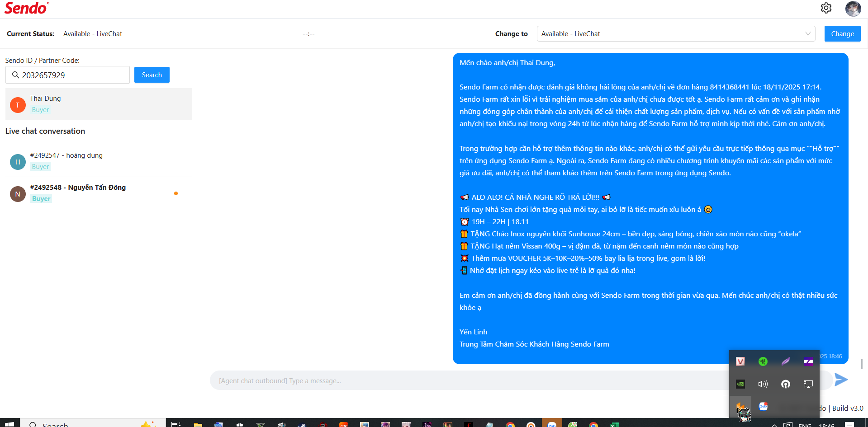
Task: Click the ENG language indicator in taskbar
Action: click(805, 425)
